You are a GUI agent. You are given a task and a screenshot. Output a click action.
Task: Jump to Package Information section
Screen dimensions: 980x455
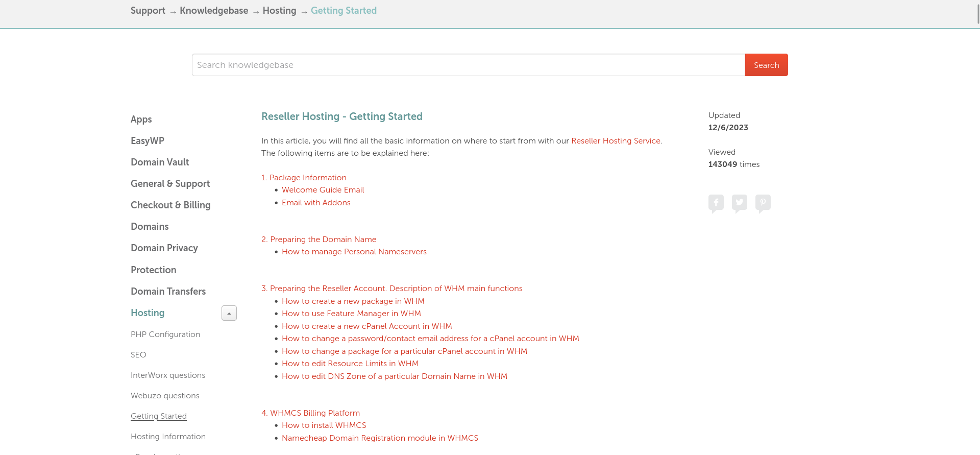tap(304, 178)
